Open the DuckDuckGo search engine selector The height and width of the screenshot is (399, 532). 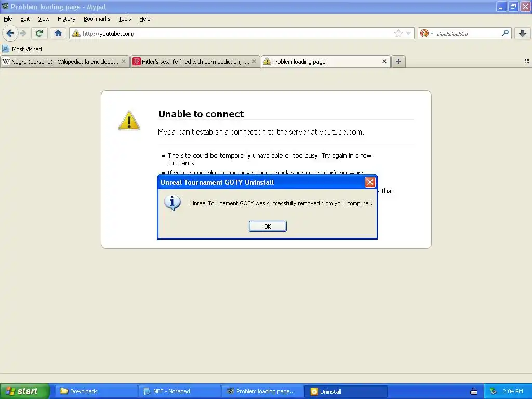pos(427,33)
